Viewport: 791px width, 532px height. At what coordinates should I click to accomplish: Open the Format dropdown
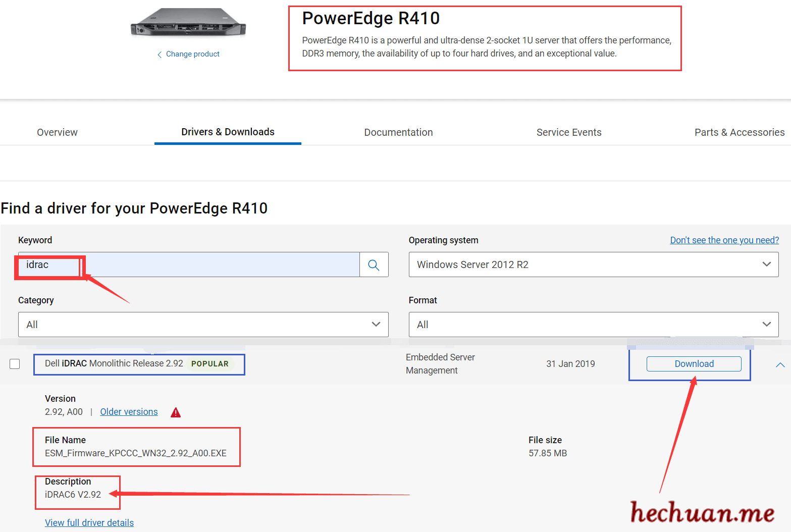(593, 325)
